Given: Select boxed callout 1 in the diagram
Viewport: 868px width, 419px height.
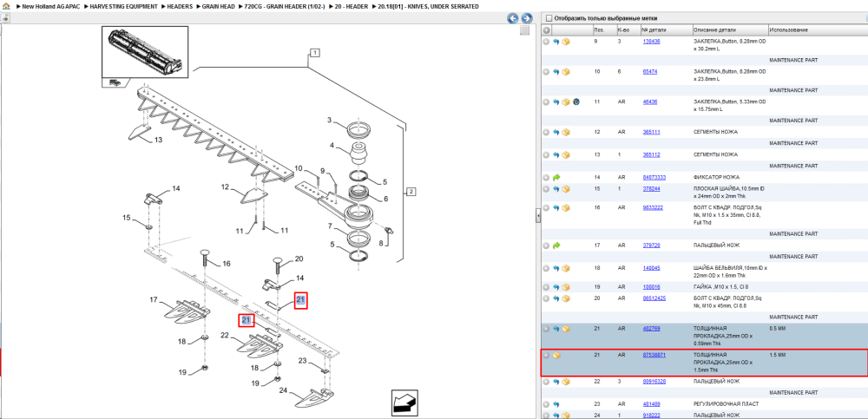Looking at the screenshot, I should pos(314,53).
